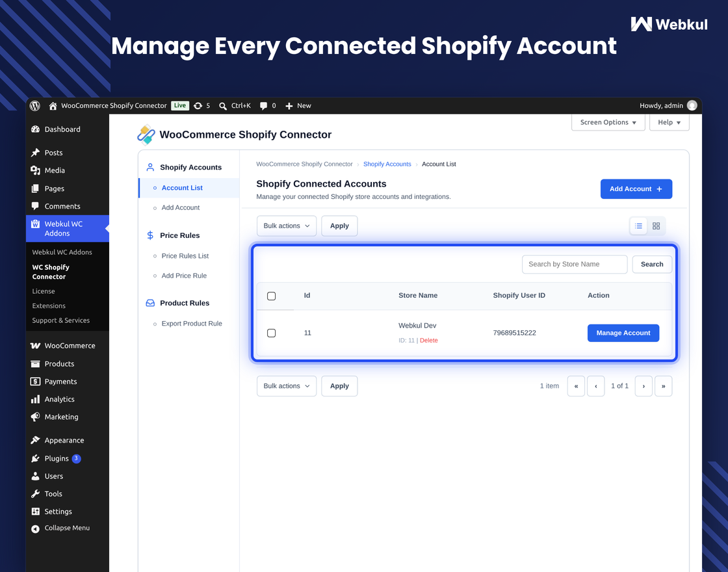Click the red Delete link for Webkul Dev
The image size is (728, 572).
point(428,341)
